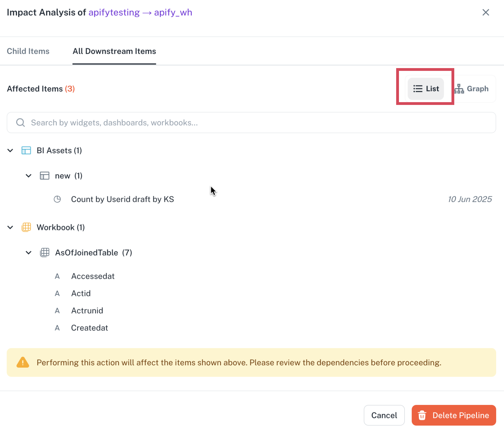
Task: Collapse the BI Assets group
Action: click(x=10, y=150)
